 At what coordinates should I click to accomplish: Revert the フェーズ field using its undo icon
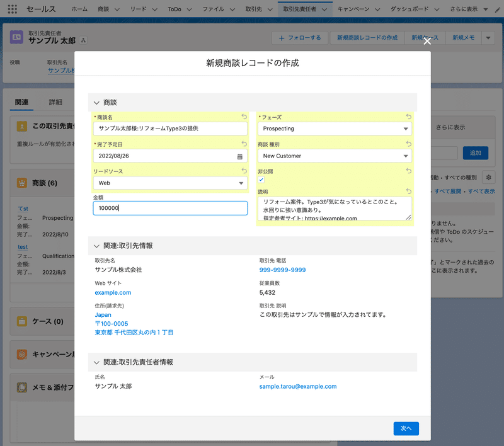[x=409, y=117]
